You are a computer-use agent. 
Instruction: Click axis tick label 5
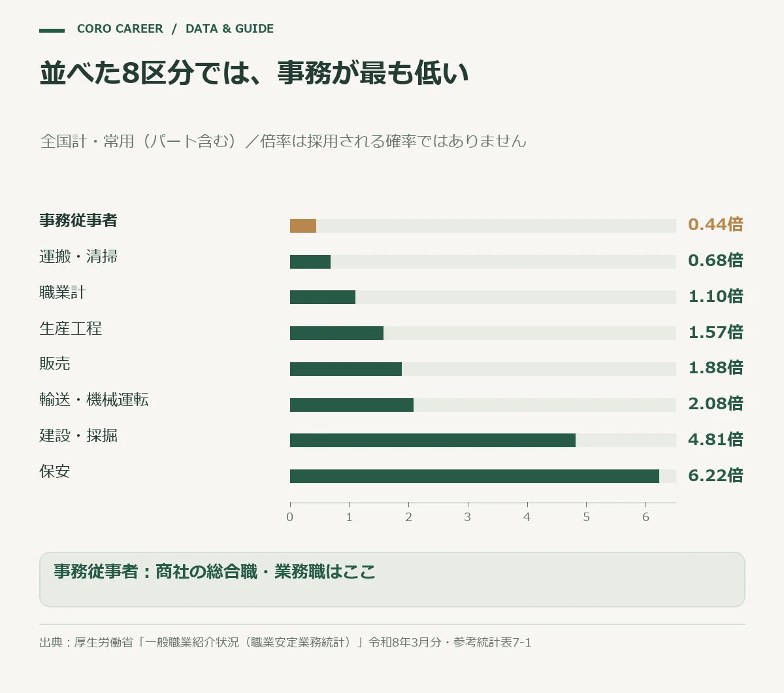coord(587,517)
